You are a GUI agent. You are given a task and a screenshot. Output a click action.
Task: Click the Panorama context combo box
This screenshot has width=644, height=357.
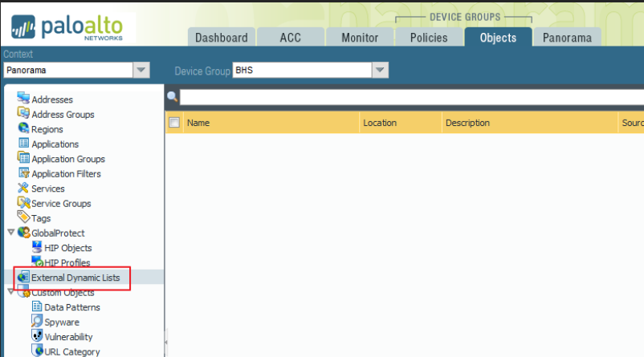76,70
